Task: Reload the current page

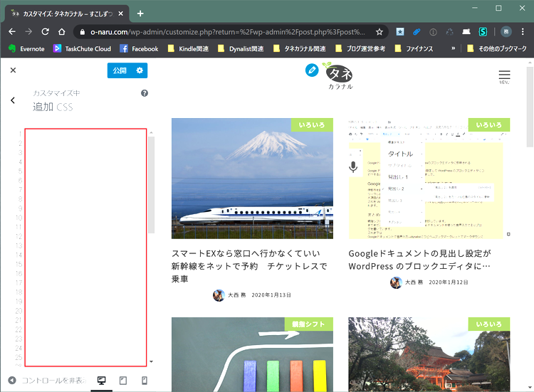Action: point(45,32)
